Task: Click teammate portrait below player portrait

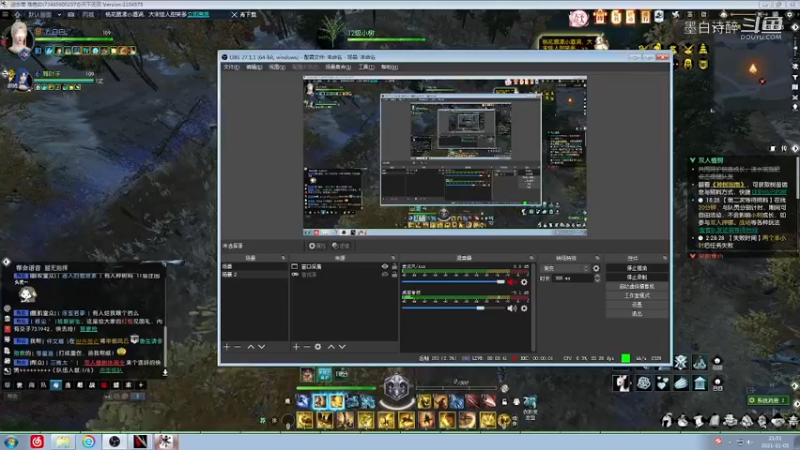Action: (x=21, y=81)
